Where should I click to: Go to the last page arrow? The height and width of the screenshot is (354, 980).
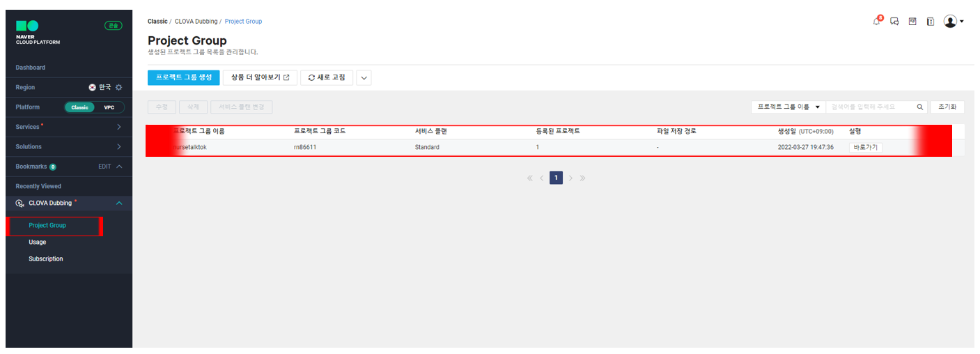(582, 178)
